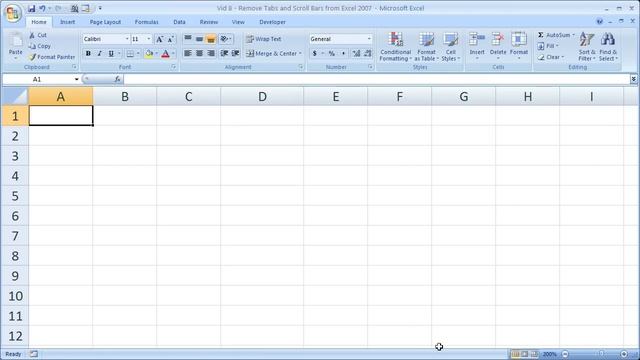Open Format as Table gallery
Viewport: 640px width, 360px height.
point(426,47)
